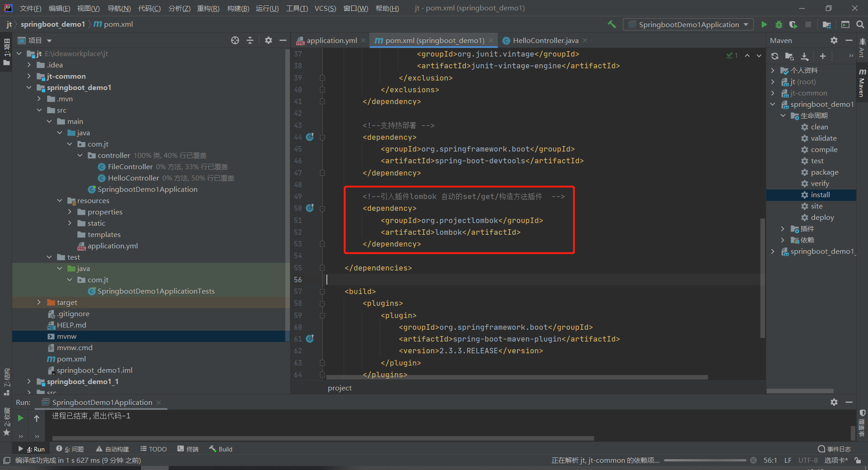Screen dimensions: 868x470
Task: Open project structure icon in top toolbar
Action: [827, 24]
